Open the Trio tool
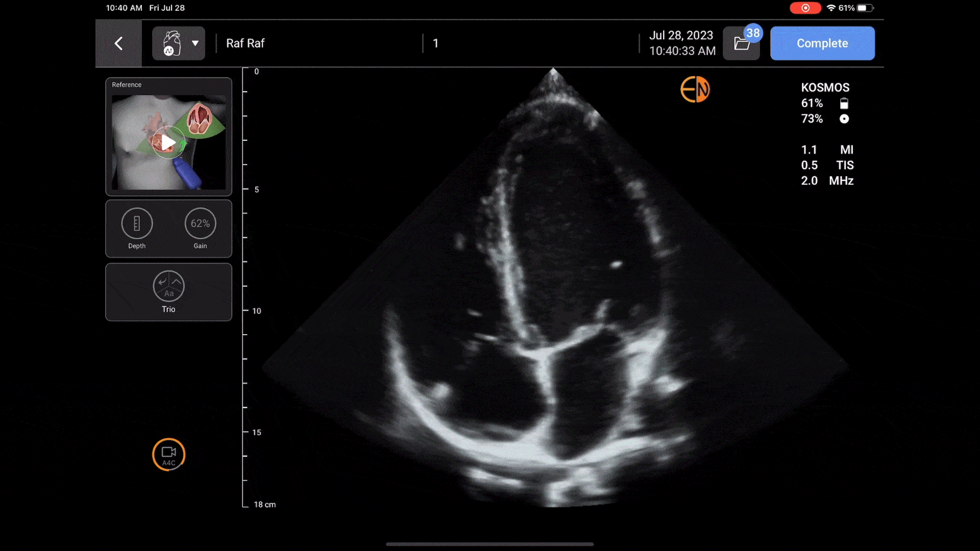 [168, 287]
